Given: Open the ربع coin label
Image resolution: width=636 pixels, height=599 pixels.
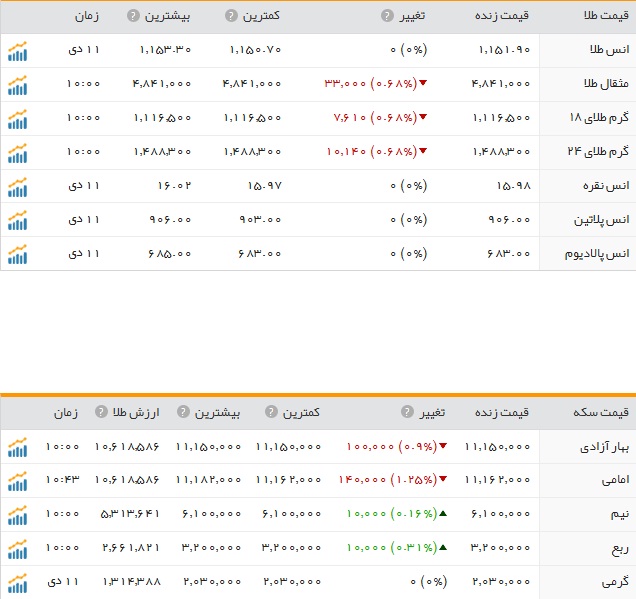Looking at the screenshot, I should point(621,549).
